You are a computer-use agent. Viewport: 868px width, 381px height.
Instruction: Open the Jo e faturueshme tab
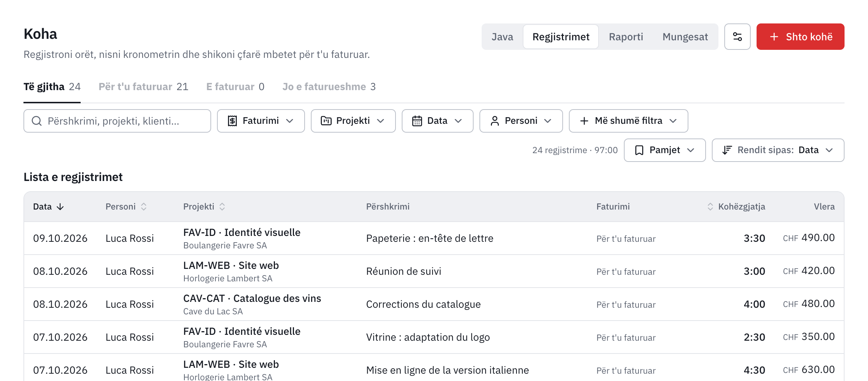pyautogui.click(x=329, y=87)
